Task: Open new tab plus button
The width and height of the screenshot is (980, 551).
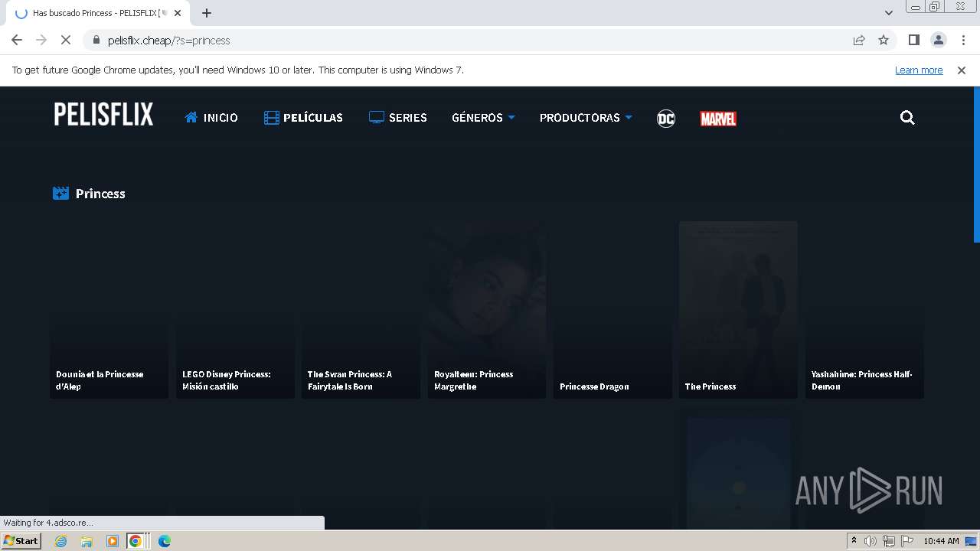Action: pos(207,13)
